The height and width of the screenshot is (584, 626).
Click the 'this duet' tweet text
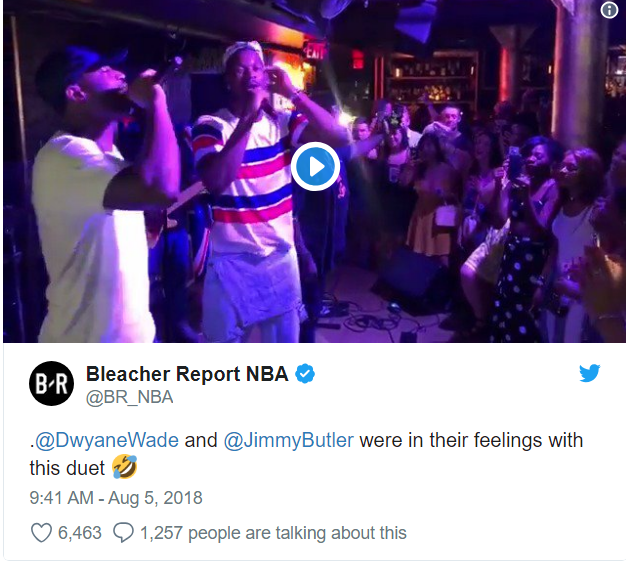click(x=67, y=468)
